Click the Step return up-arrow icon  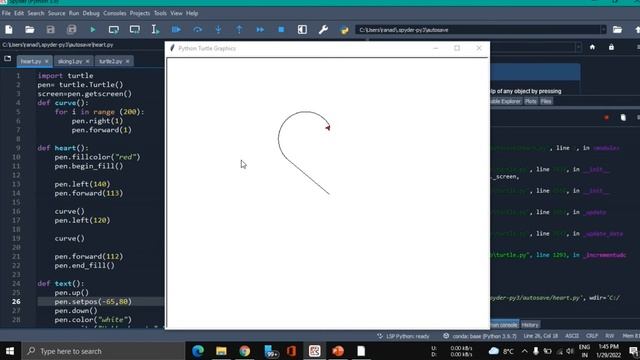tap(239, 30)
